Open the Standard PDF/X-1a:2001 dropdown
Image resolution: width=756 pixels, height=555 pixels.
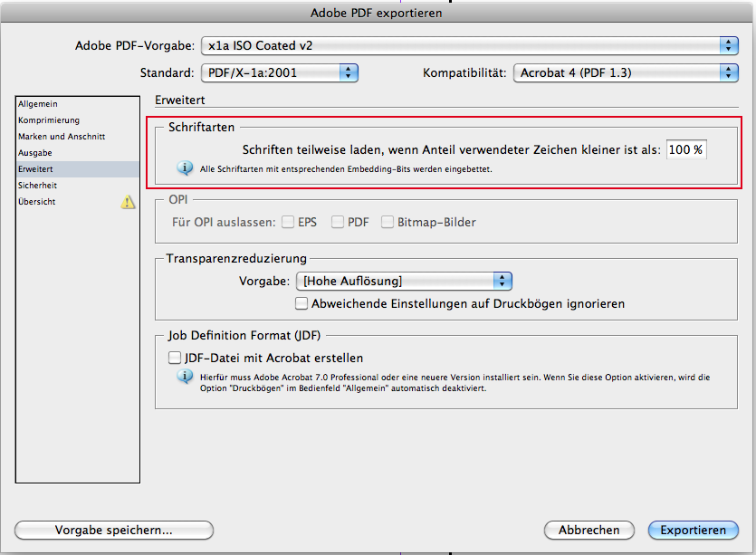[x=280, y=72]
